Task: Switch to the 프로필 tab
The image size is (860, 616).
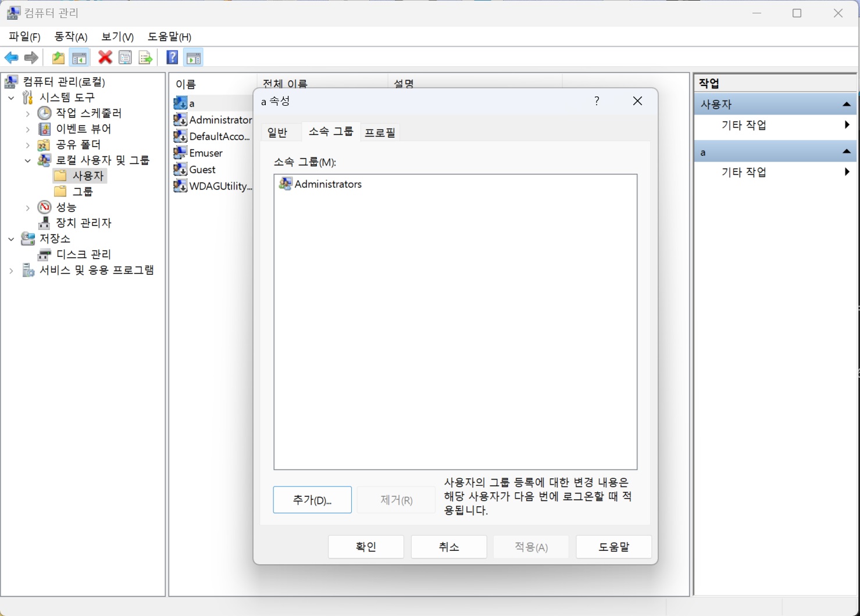Action: point(380,132)
